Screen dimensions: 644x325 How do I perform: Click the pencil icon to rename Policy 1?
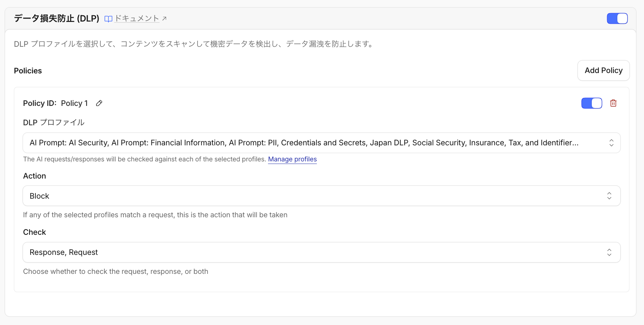(99, 103)
